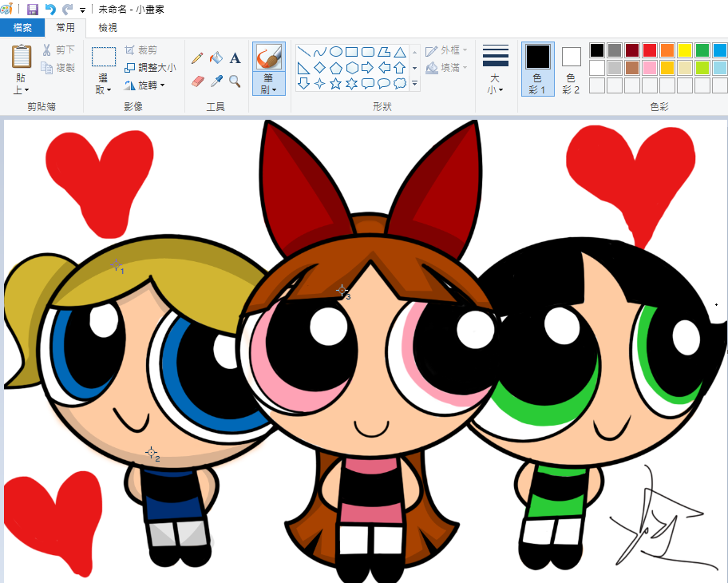Choose the Line shape

click(x=303, y=52)
